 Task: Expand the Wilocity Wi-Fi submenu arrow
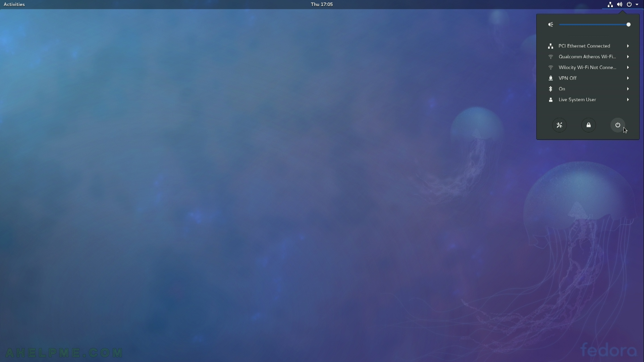pyautogui.click(x=628, y=67)
